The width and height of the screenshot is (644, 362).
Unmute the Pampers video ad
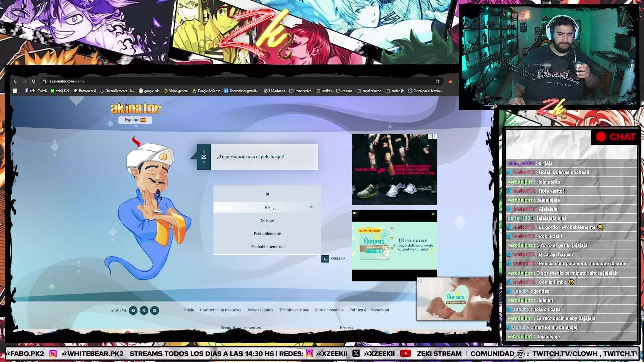pyautogui.click(x=356, y=214)
